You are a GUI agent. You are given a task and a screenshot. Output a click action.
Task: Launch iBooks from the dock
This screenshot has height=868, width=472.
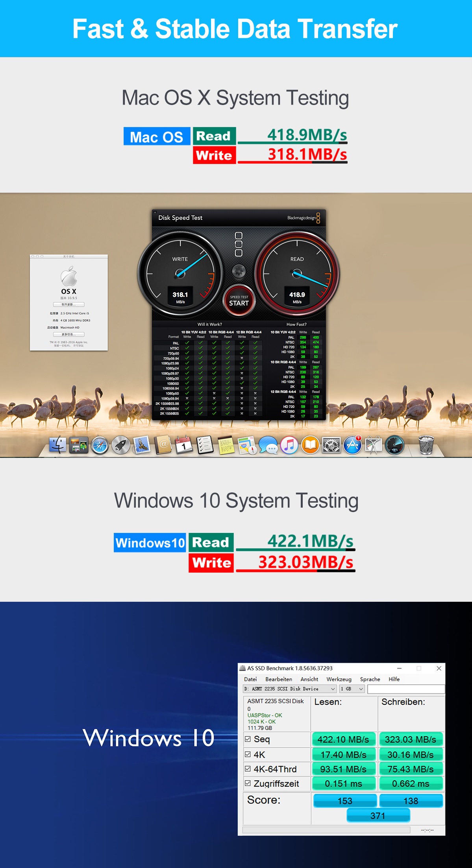[310, 445]
